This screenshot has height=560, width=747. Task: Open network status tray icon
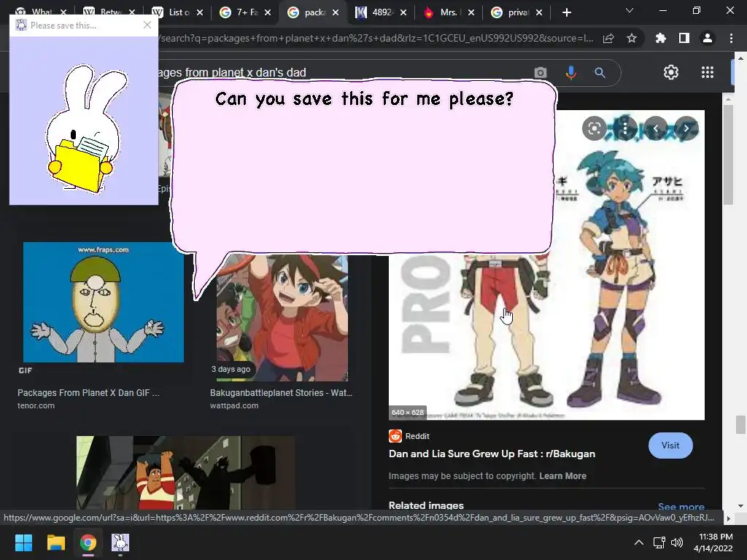[x=659, y=542]
